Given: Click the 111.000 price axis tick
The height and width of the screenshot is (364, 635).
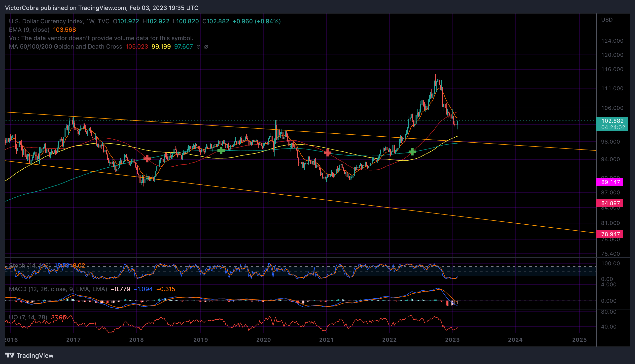Looking at the screenshot, I should [x=612, y=88].
